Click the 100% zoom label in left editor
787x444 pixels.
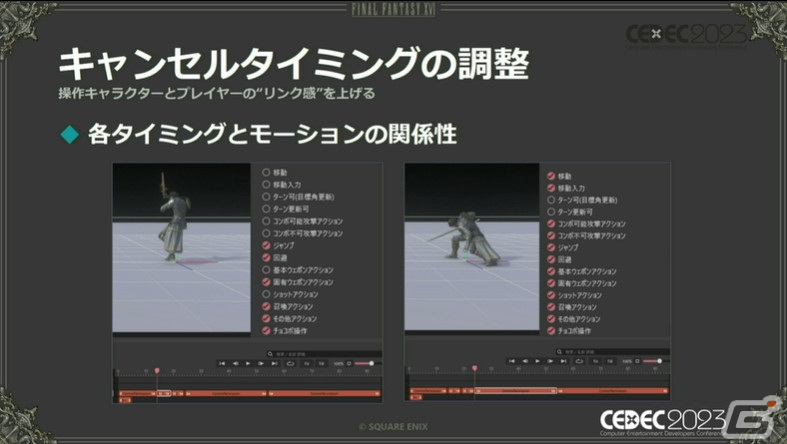tap(339, 363)
